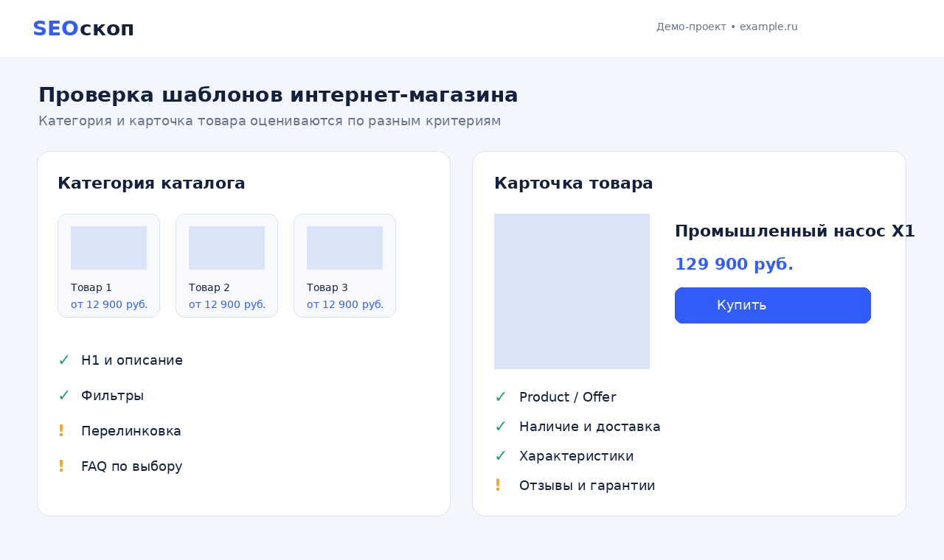Click the subtitle about Категория и карточка товара
This screenshot has height=560, width=944.
point(270,121)
